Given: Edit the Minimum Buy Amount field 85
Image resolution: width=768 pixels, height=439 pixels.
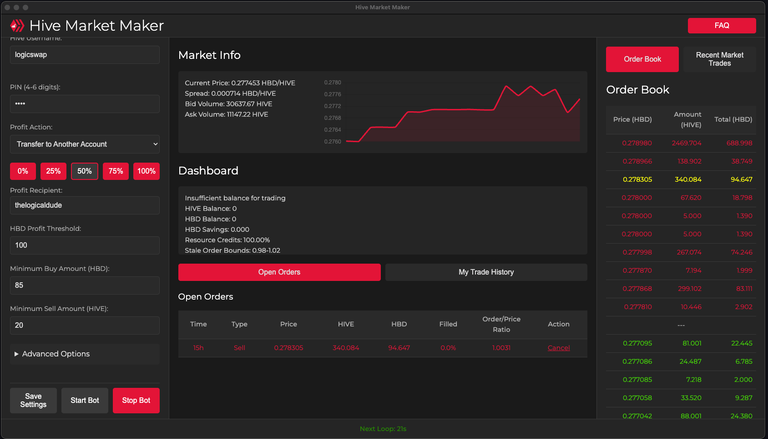Looking at the screenshot, I should [x=85, y=285].
